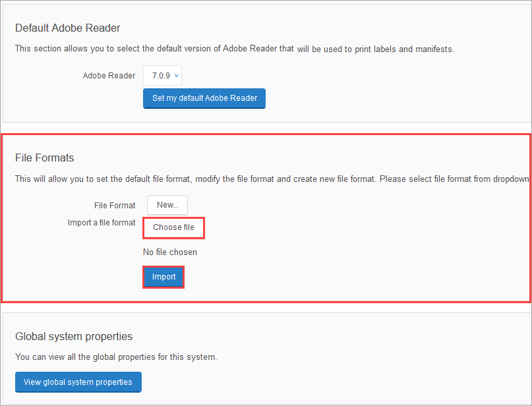Click the 'No file chosen' text
Viewport: 532px width, 406px height.
coord(170,252)
